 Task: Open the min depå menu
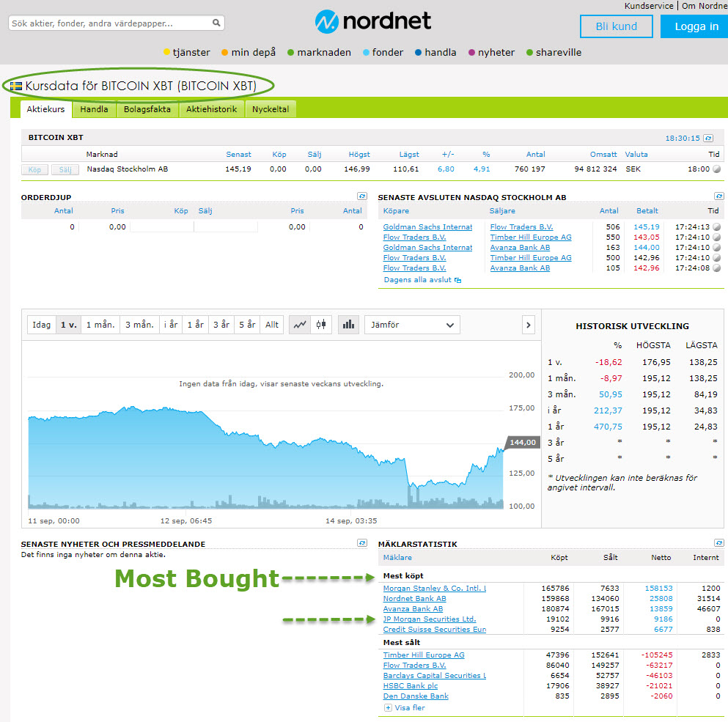click(249, 53)
